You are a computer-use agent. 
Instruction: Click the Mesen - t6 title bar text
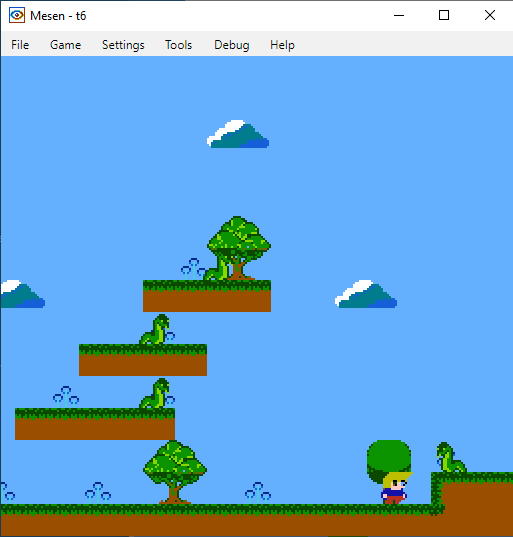pyautogui.click(x=58, y=16)
